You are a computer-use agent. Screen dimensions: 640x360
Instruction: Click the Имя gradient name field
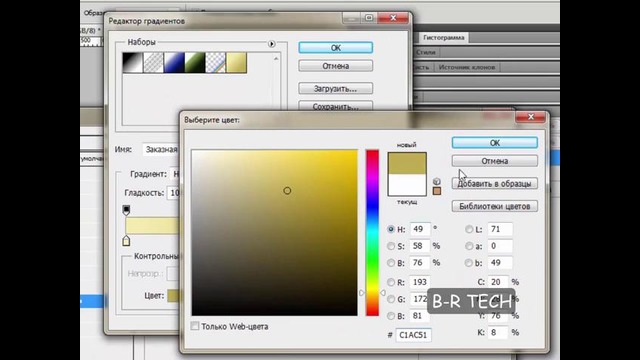pyautogui.click(x=161, y=149)
